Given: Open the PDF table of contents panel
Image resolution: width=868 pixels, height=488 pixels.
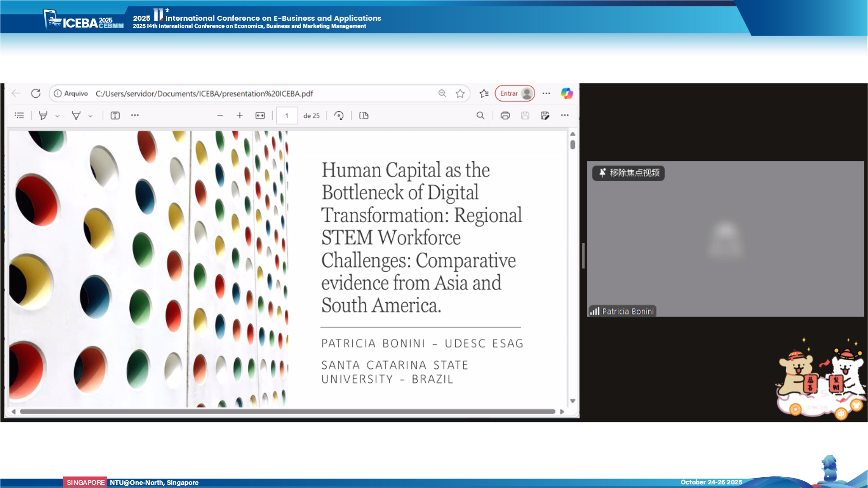Looking at the screenshot, I should (x=19, y=116).
